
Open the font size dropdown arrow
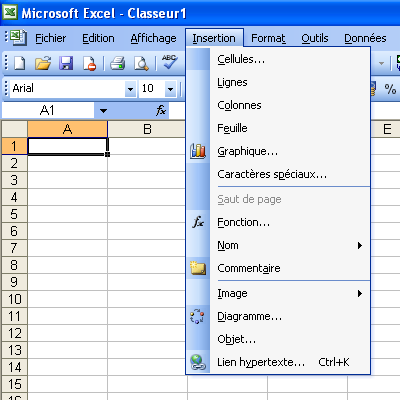point(170,89)
